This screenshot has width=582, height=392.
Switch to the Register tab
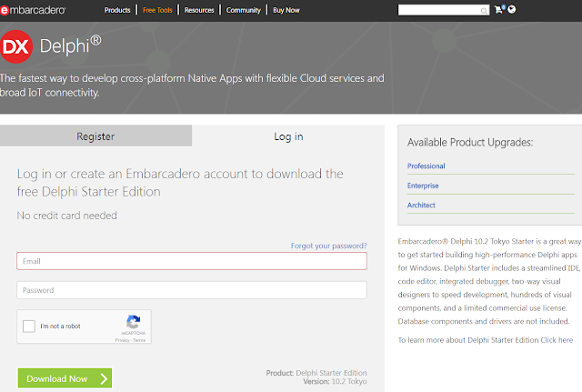[x=95, y=136]
